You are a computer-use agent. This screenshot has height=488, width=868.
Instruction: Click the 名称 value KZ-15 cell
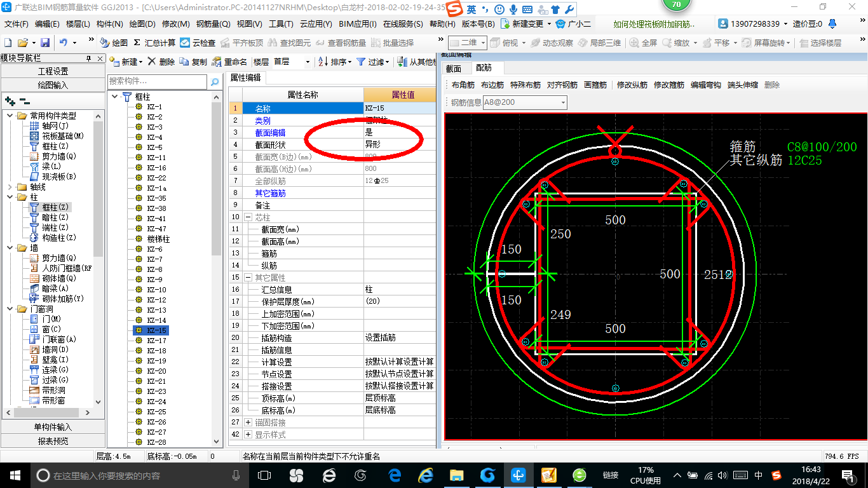400,108
